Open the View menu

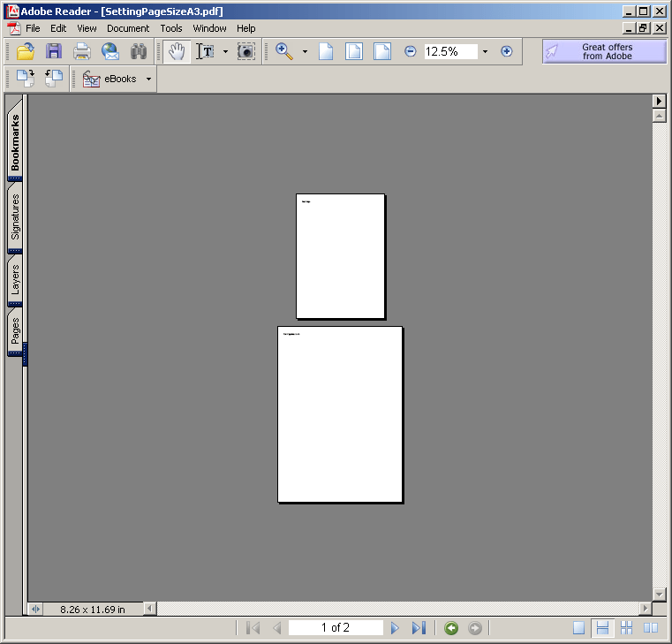(87, 28)
